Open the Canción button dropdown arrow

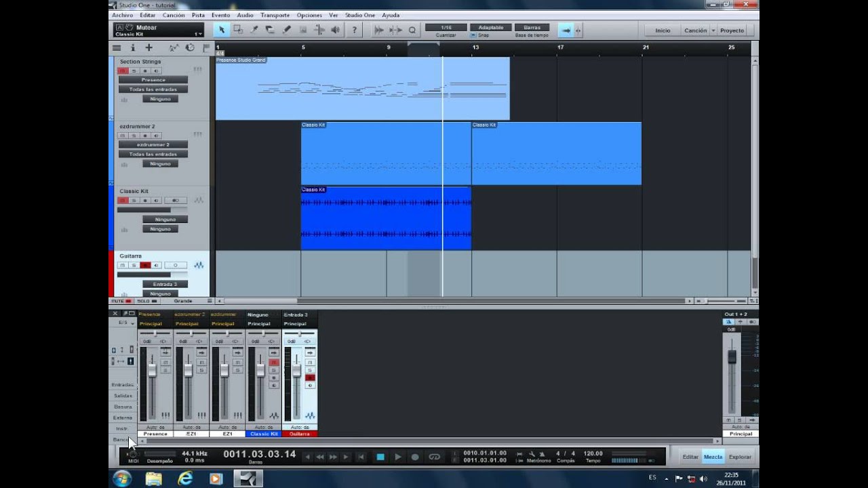coord(713,30)
